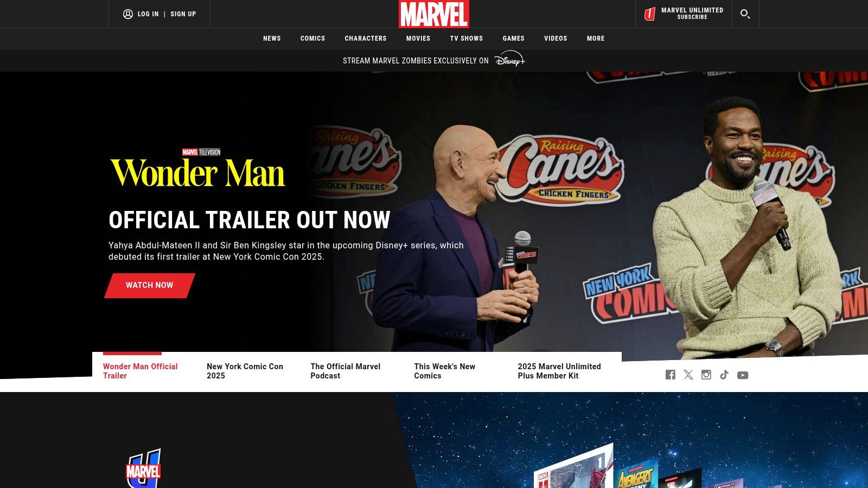Viewport: 868px width, 488px height.
Task: Open the YouTube channel icon
Action: 743,375
